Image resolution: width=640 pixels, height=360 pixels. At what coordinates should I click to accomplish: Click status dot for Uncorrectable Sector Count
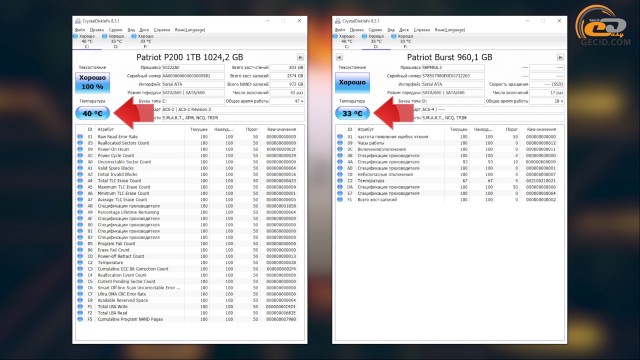(80, 162)
